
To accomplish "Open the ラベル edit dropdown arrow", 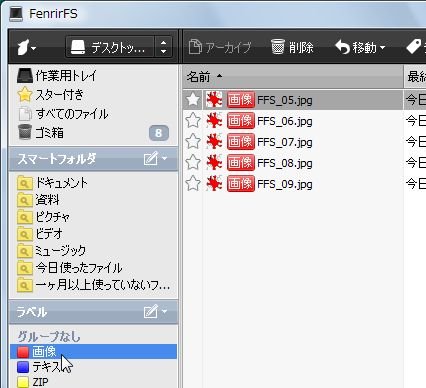I will pos(165,311).
